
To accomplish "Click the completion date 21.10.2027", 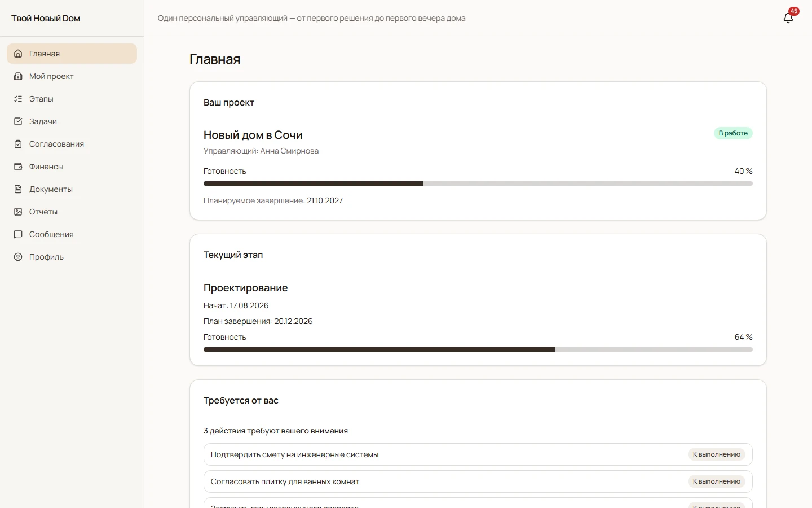I will coord(325,200).
